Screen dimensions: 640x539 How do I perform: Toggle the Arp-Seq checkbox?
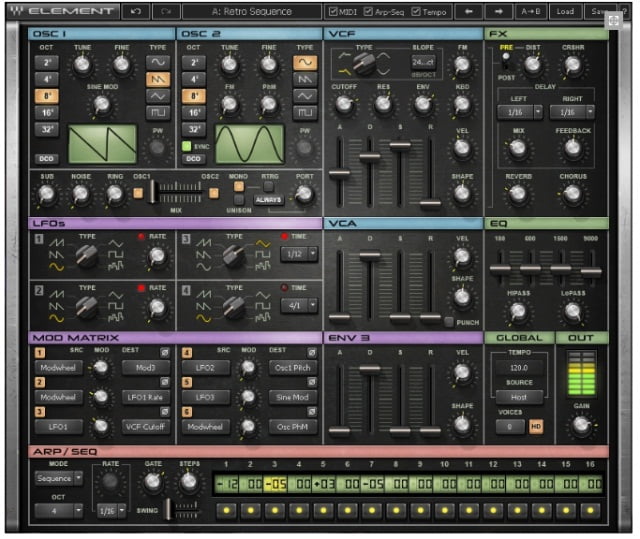pos(368,11)
